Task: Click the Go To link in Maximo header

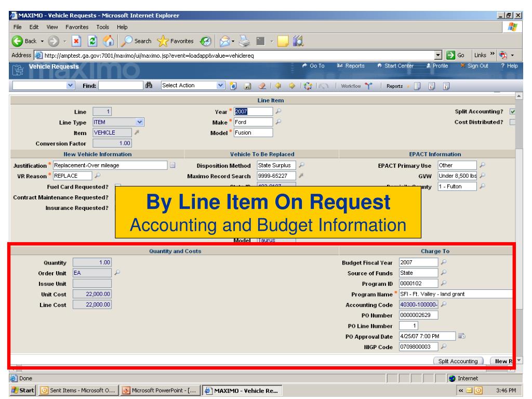Action: pos(313,66)
